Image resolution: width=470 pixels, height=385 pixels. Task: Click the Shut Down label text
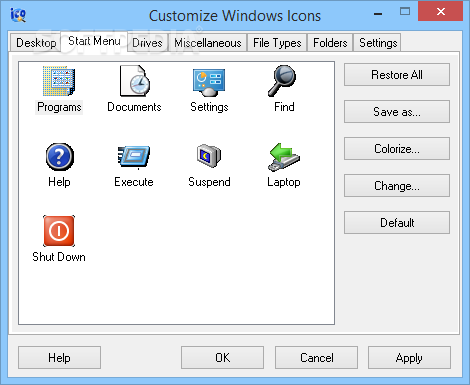pyautogui.click(x=59, y=257)
